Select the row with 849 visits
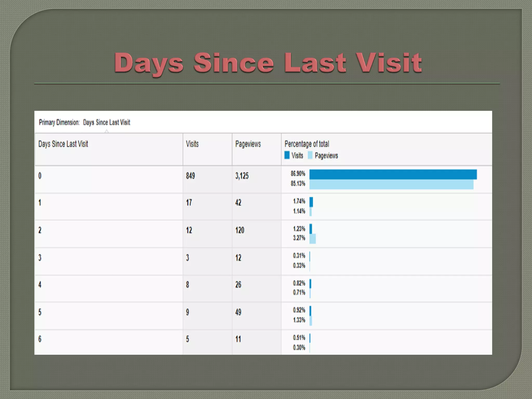532x399 pixels. pos(190,176)
